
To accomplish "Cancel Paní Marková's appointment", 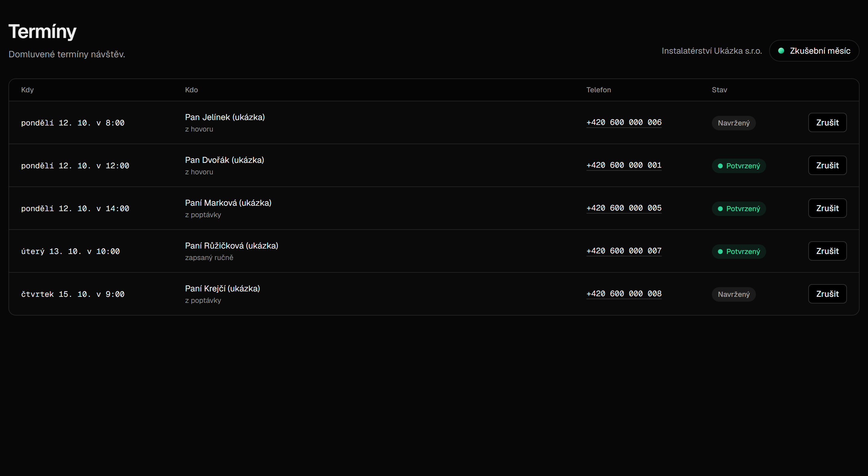I will pyautogui.click(x=827, y=208).
